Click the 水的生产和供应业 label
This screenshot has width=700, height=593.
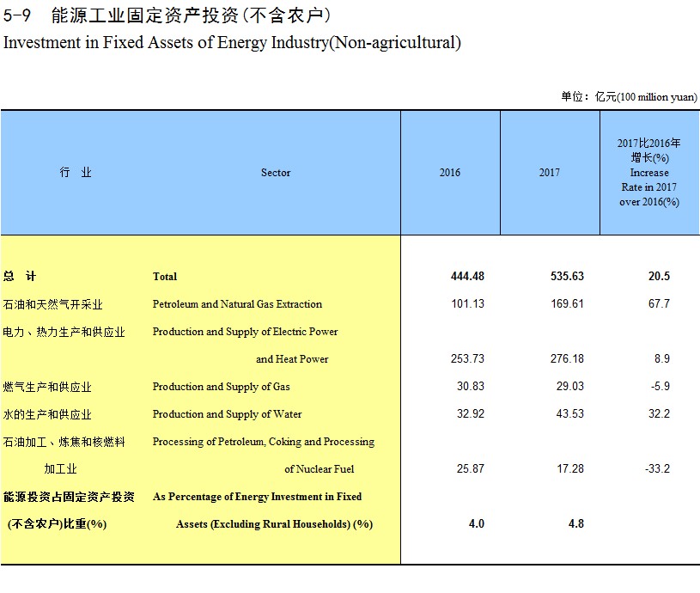coord(47,414)
